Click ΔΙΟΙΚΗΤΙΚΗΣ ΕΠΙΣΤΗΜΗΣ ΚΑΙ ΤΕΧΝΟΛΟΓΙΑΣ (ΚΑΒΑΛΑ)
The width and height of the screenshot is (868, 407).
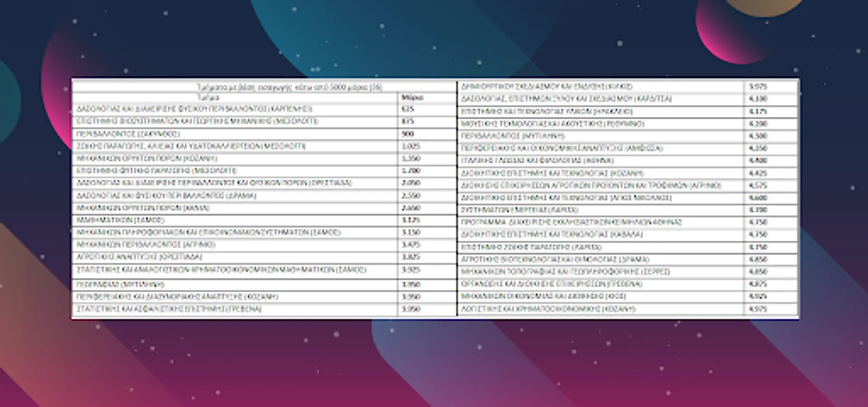pos(552,234)
